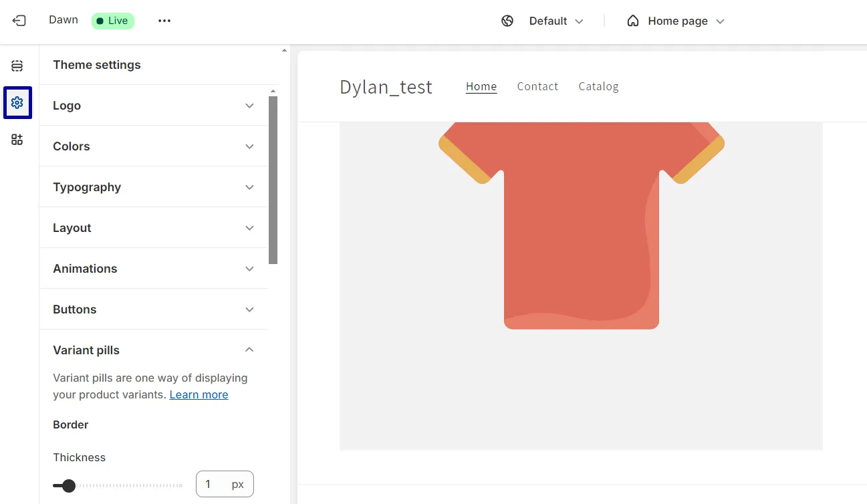This screenshot has width=867, height=504.
Task: Expand the Layout settings section
Action: click(154, 228)
